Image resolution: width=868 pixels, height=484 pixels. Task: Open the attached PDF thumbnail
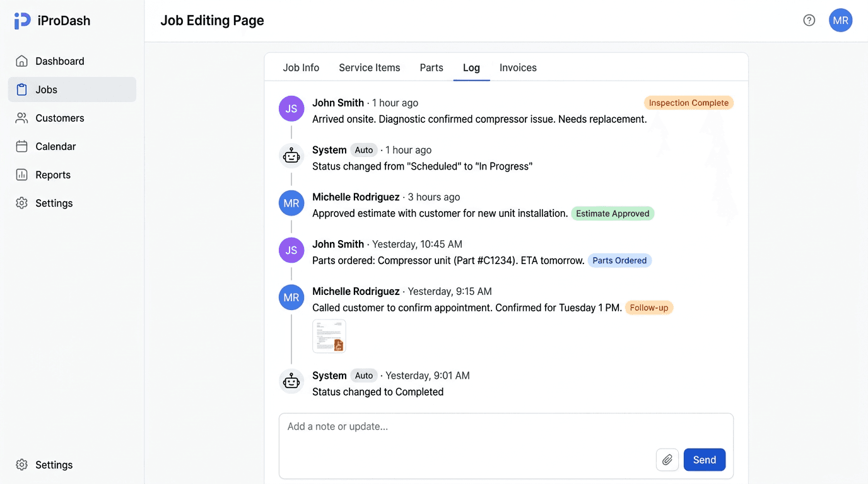click(x=329, y=336)
